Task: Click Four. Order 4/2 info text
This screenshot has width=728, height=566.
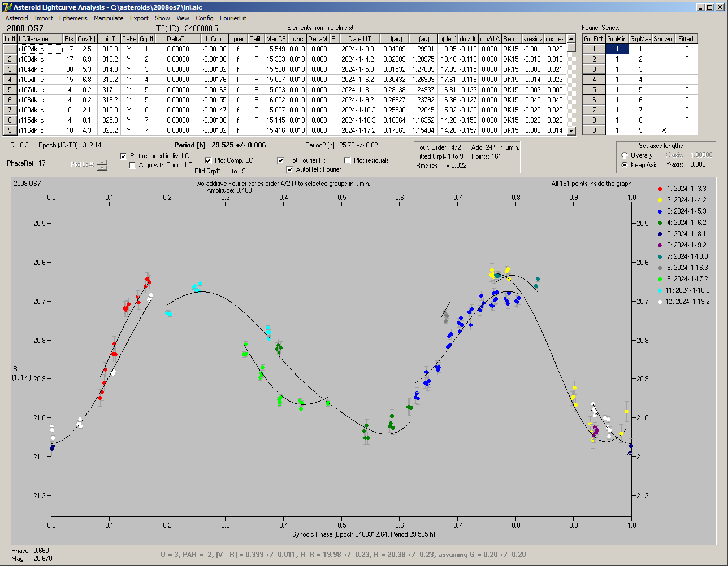Action: tap(439, 147)
